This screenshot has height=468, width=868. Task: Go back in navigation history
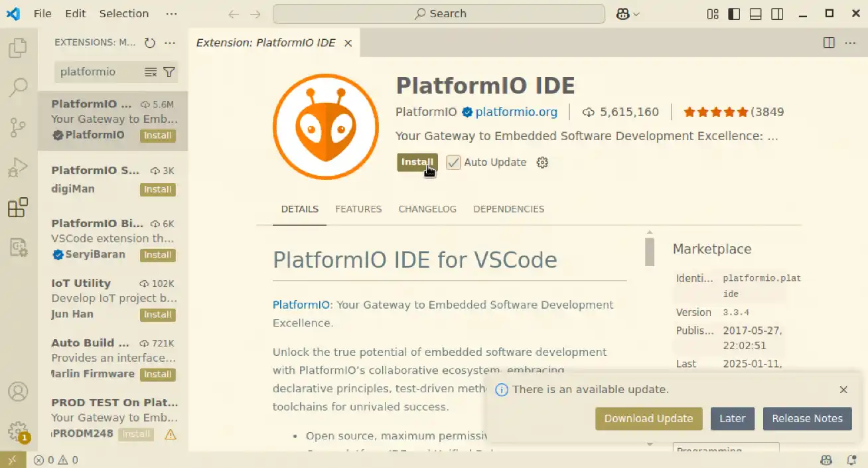click(x=233, y=14)
